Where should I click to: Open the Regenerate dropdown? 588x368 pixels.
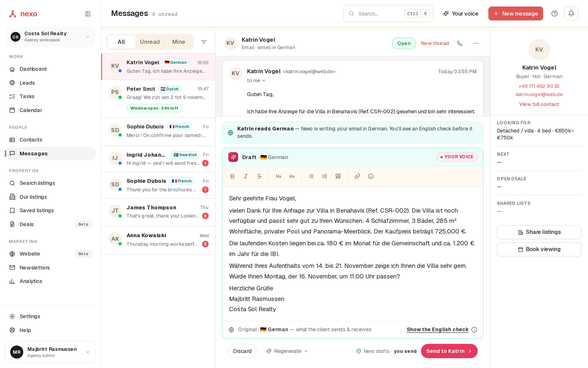pos(287,351)
